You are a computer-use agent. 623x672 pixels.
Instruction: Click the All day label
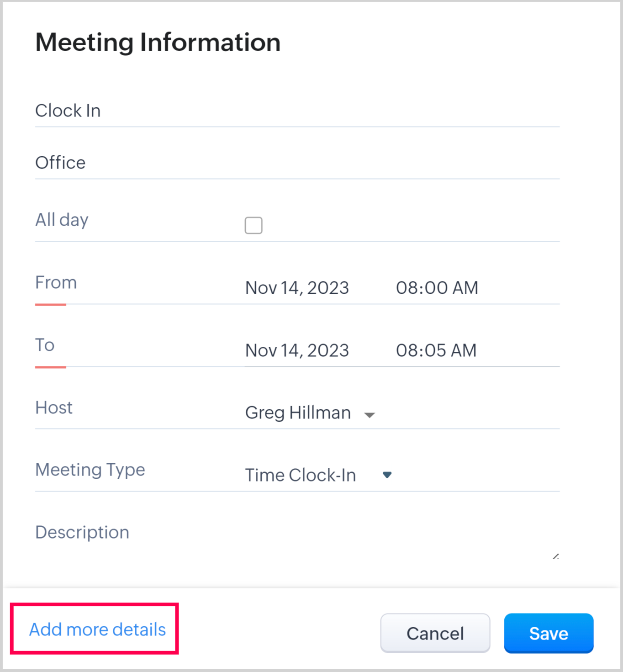click(62, 220)
